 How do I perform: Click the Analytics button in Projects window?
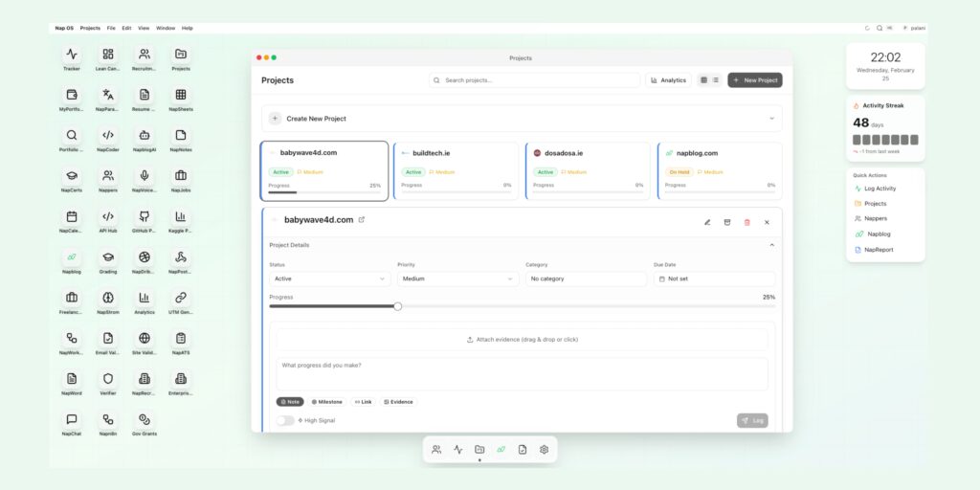(x=668, y=80)
